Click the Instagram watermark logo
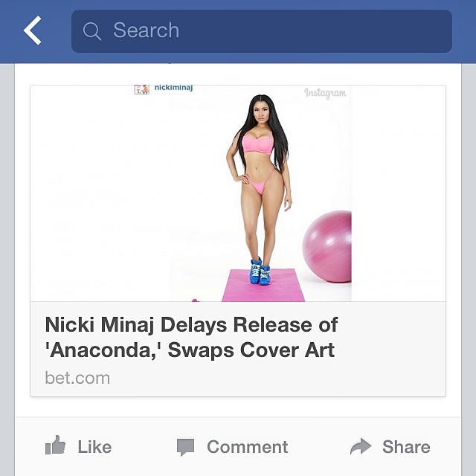This screenshot has width=476, height=476. [325, 93]
